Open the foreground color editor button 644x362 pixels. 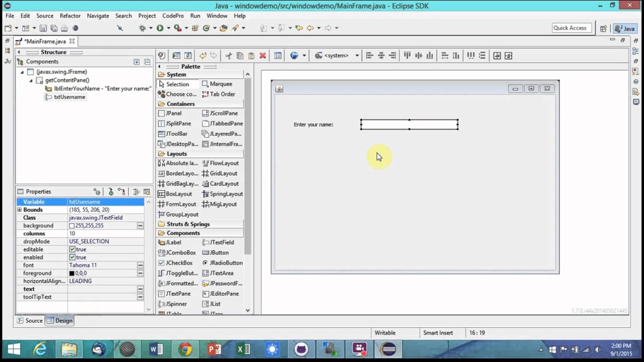pos(140,273)
